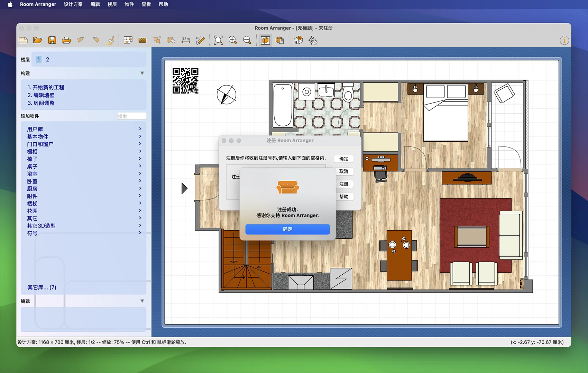Choose the 3.5m measurement tool
The height and width of the screenshot is (373, 588).
[186, 40]
